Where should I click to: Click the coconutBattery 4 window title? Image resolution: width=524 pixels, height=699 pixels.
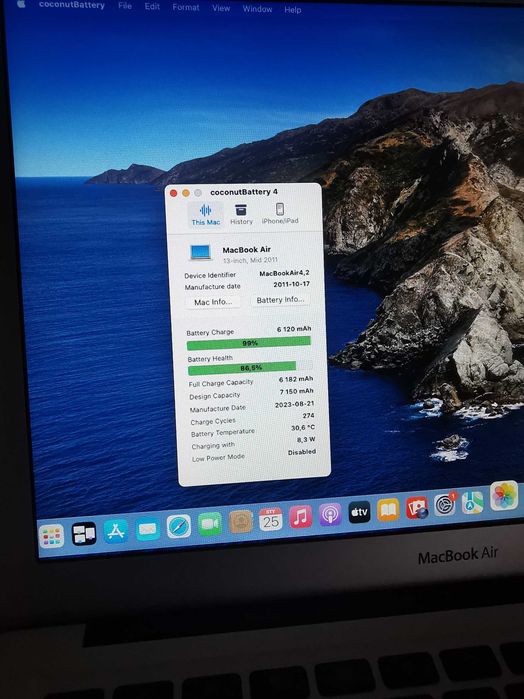(x=243, y=192)
